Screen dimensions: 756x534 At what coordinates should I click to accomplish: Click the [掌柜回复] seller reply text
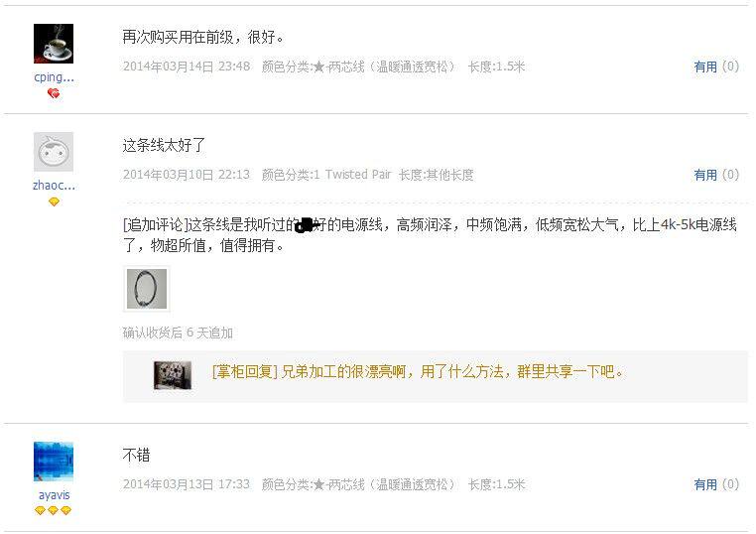pyautogui.click(x=418, y=371)
